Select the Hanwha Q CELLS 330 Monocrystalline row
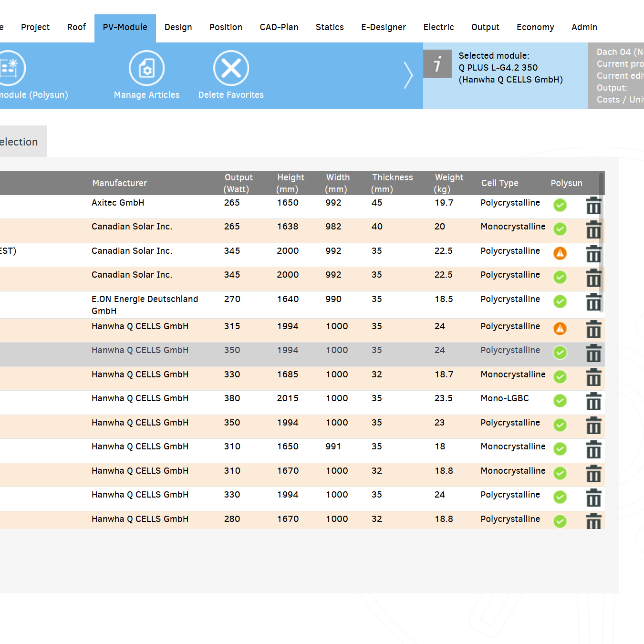Screen dimensions: 644x644 [x=302, y=378]
